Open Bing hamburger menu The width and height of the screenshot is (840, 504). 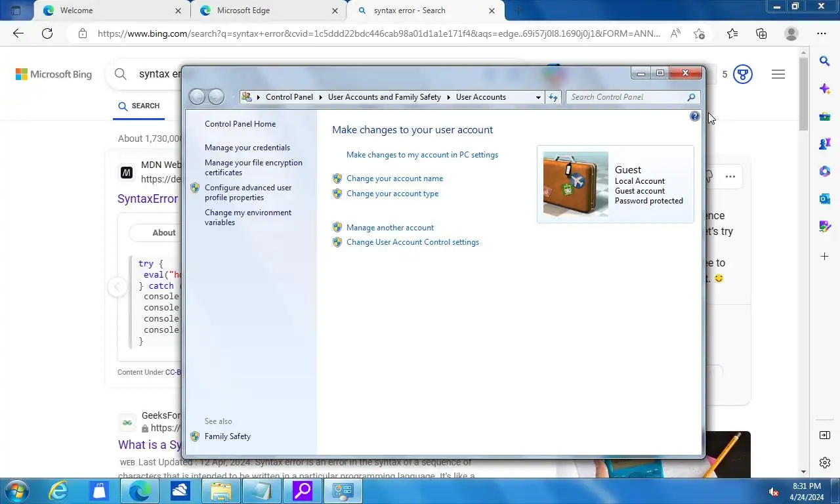(778, 74)
